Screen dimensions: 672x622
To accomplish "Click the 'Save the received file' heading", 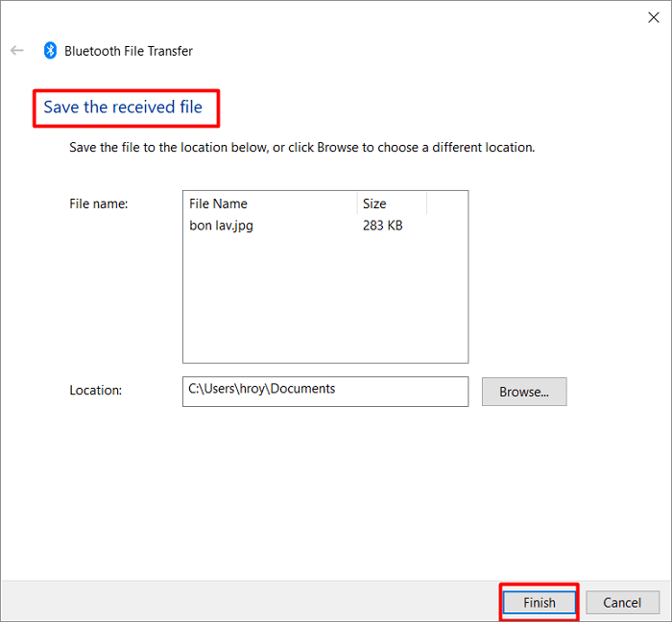I will [x=123, y=107].
